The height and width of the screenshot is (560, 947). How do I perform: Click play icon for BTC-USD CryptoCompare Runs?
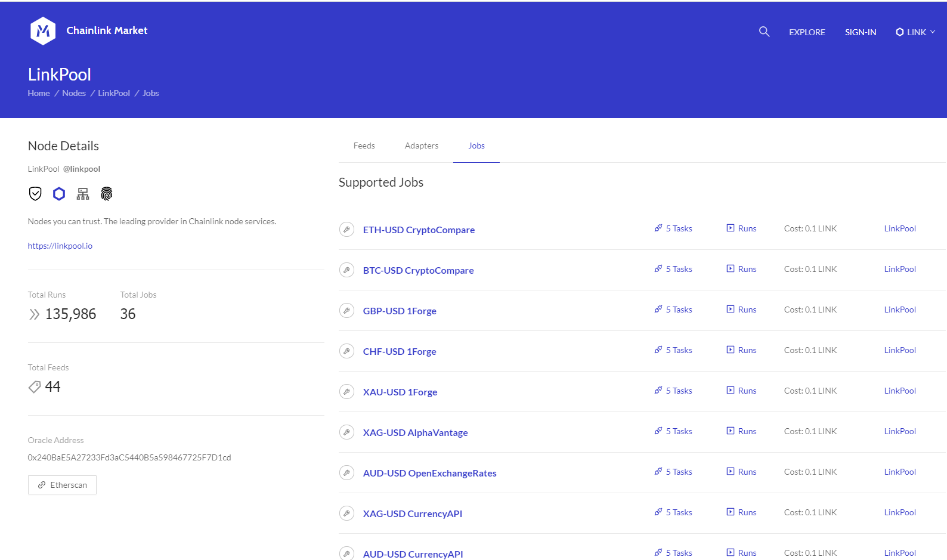pyautogui.click(x=731, y=268)
